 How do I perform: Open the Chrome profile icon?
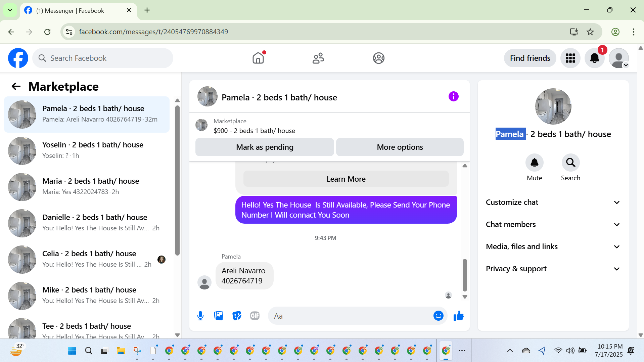[615, 32]
